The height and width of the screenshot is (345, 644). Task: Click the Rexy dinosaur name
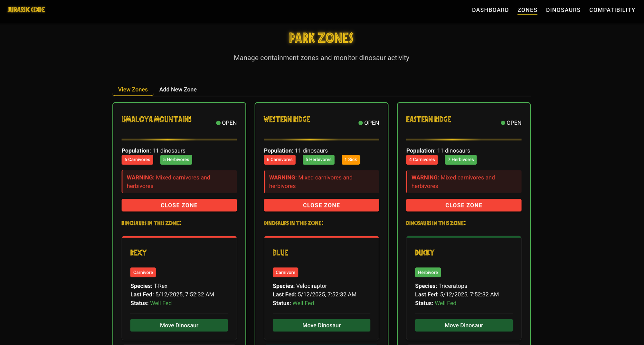[x=138, y=253]
